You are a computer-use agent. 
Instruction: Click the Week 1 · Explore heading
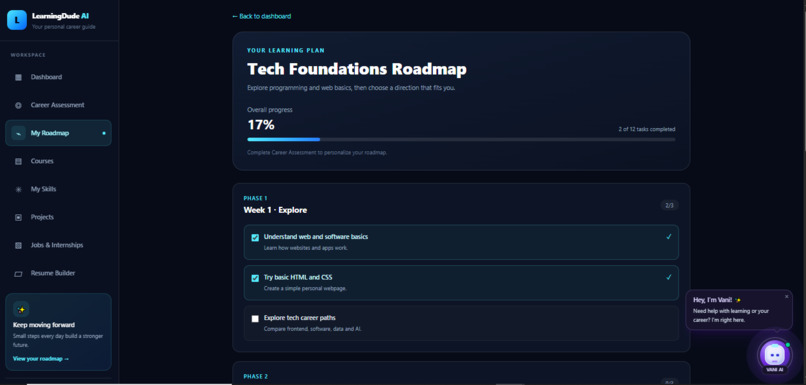[x=275, y=210]
